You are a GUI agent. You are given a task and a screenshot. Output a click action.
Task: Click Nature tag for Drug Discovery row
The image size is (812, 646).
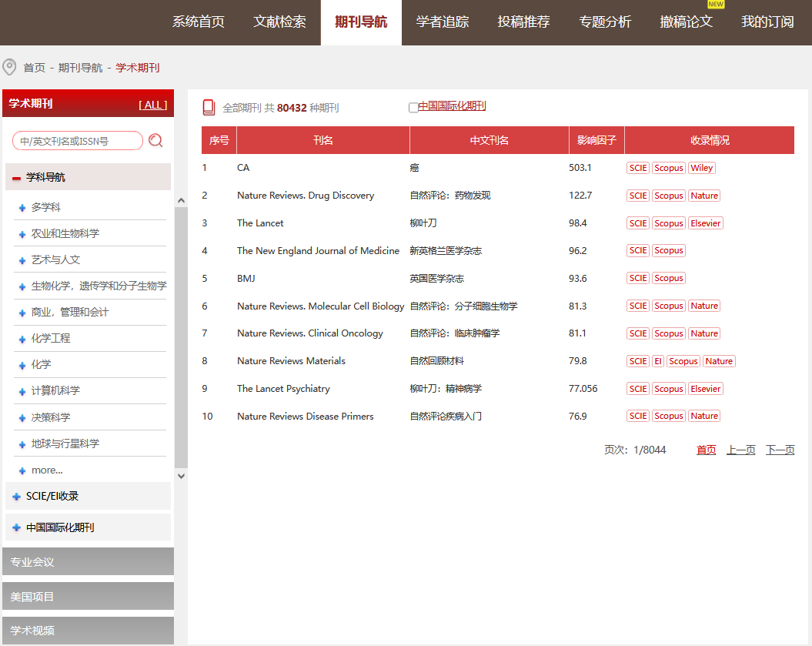tap(703, 196)
